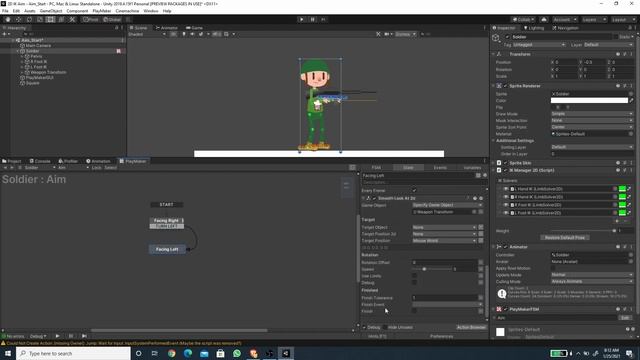
Task: Select the custom editor tools icon
Action: click(72, 19)
